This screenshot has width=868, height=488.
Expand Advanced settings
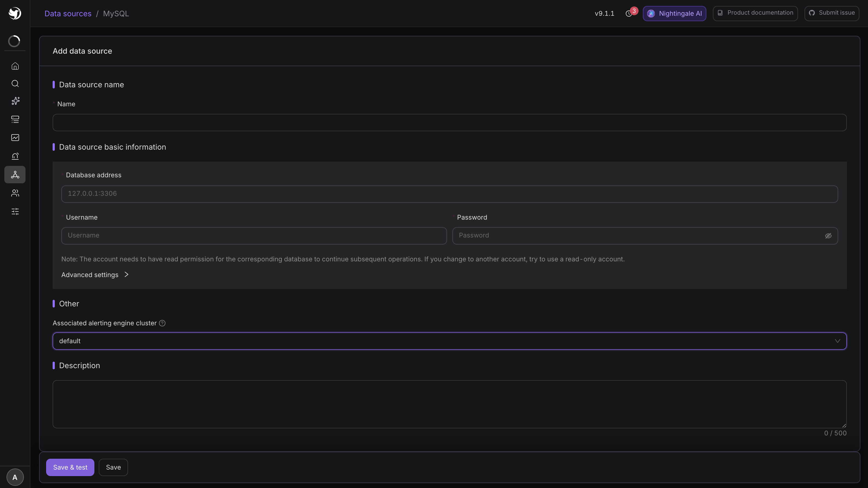(x=95, y=275)
